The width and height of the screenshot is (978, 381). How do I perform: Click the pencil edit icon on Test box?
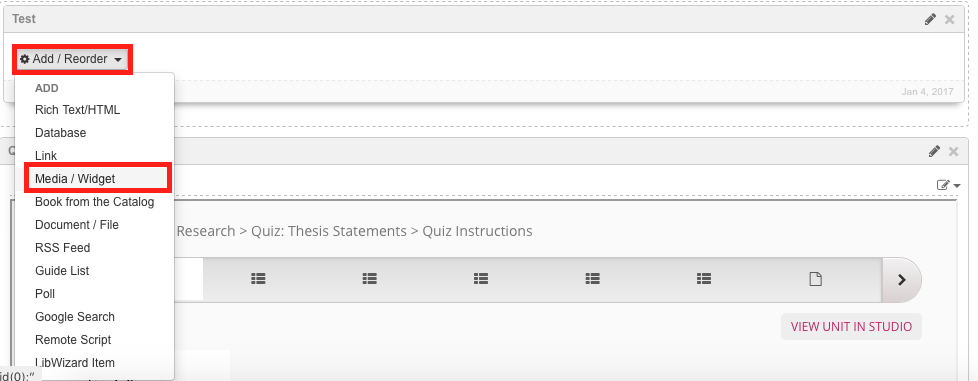(930, 19)
